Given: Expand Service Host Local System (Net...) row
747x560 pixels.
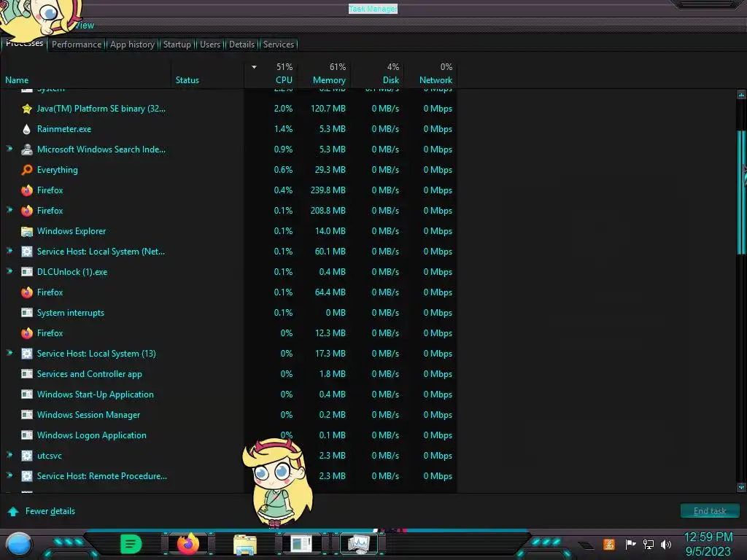Looking at the screenshot, I should click(9, 251).
